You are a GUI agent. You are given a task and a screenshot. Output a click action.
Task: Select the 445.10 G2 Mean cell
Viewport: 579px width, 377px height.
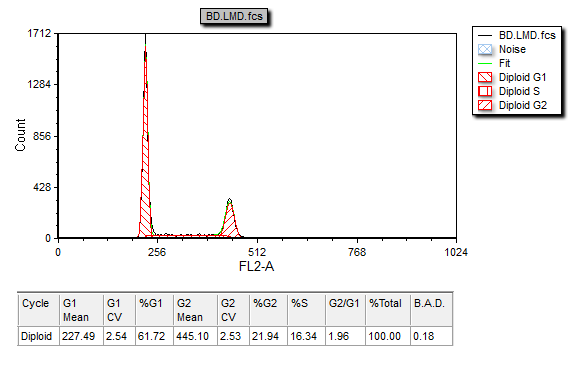195,336
